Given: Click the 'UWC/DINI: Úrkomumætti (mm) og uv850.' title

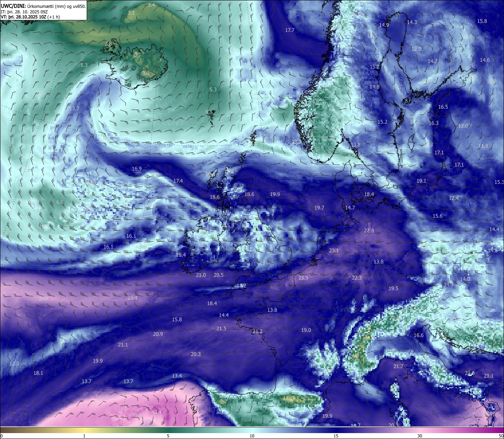Looking at the screenshot, I should click(x=43, y=6).
